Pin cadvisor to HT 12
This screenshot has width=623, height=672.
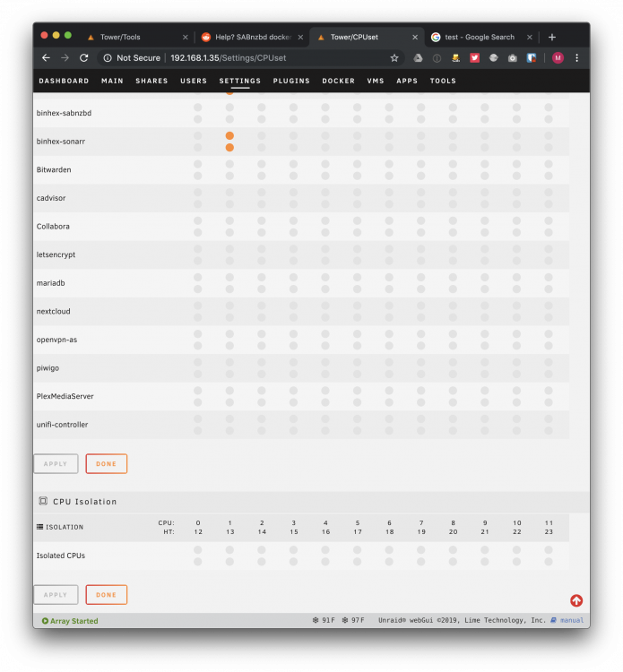(x=198, y=204)
